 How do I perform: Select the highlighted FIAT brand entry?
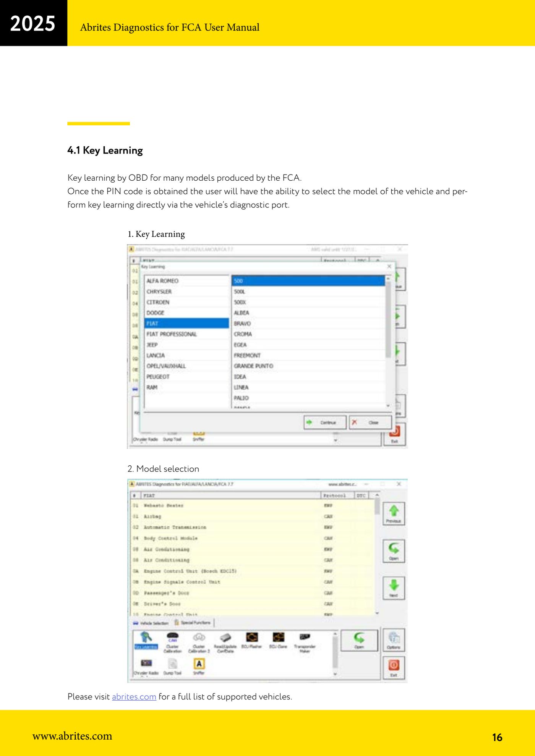(187, 324)
